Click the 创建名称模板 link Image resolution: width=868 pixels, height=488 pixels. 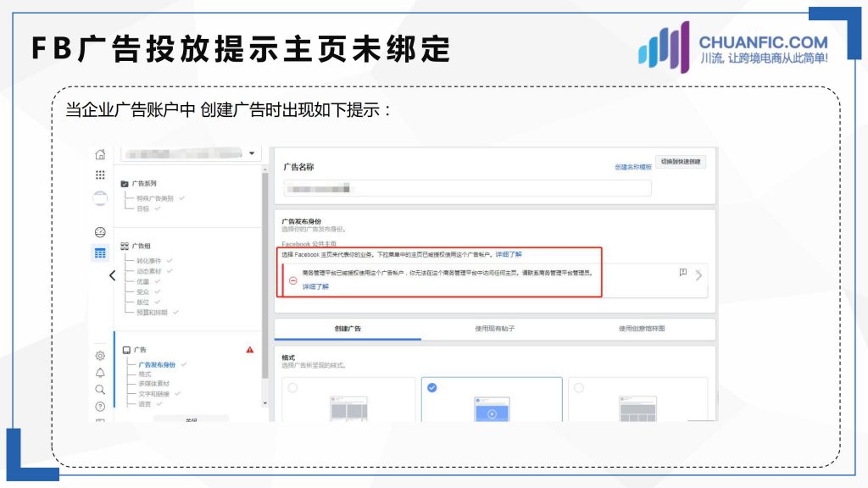[632, 167]
